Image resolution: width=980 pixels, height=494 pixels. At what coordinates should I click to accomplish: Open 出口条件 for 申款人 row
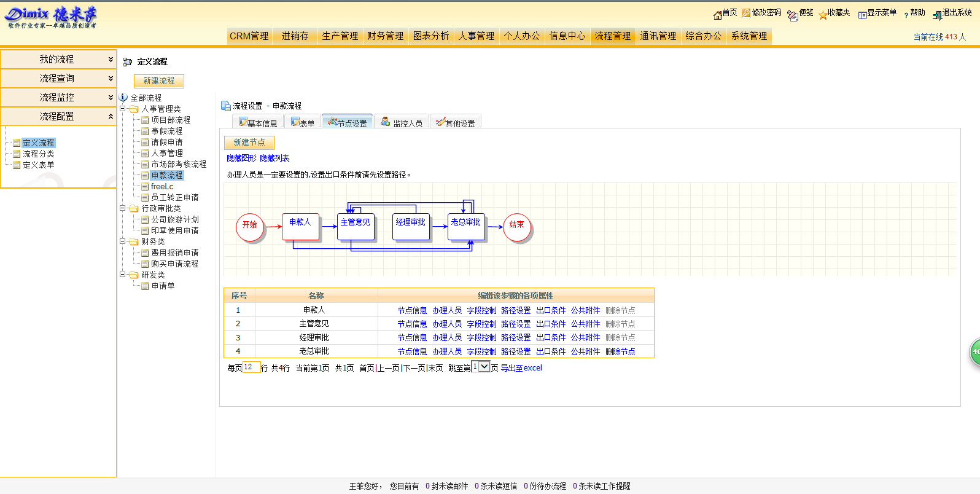(x=551, y=310)
